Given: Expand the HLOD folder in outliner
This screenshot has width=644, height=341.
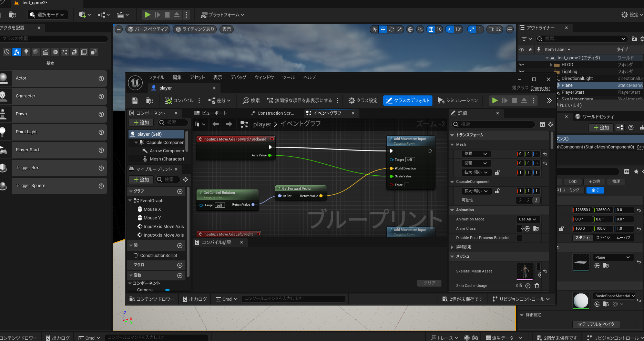Looking at the screenshot, I should [551, 65].
